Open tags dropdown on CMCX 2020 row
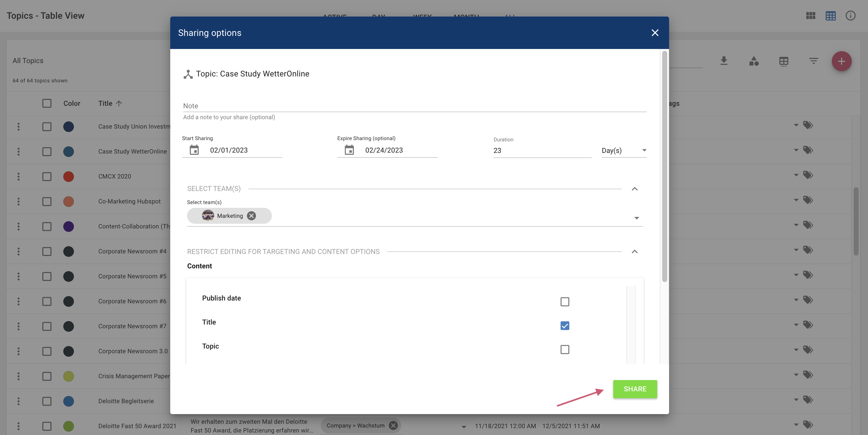 pyautogui.click(x=796, y=175)
